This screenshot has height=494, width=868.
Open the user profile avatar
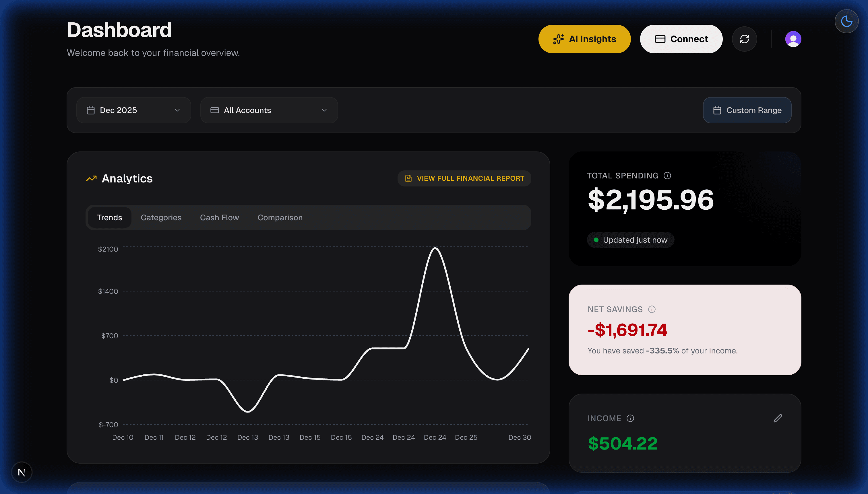[793, 39]
